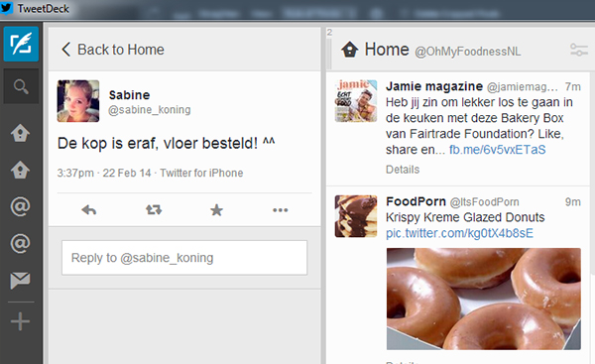
Task: Open pic.twitter.com/kg0tX4b8sE link
Action: click(459, 233)
